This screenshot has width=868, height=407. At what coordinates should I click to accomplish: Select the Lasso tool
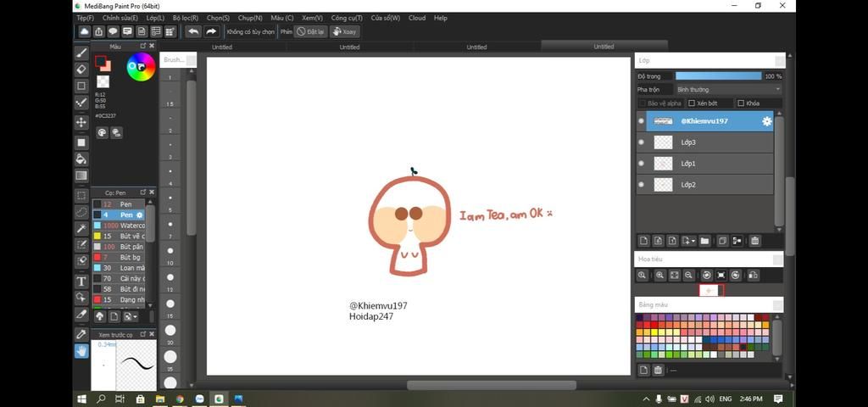(x=81, y=211)
